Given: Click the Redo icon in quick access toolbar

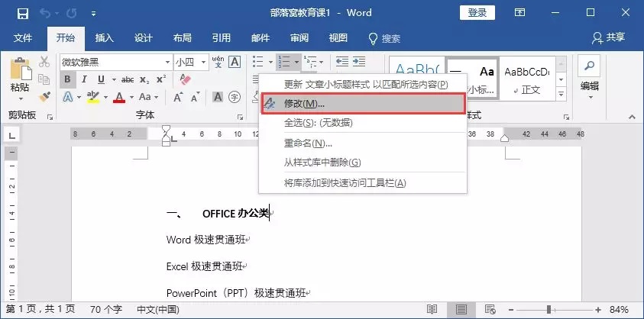Looking at the screenshot, I should point(72,13).
